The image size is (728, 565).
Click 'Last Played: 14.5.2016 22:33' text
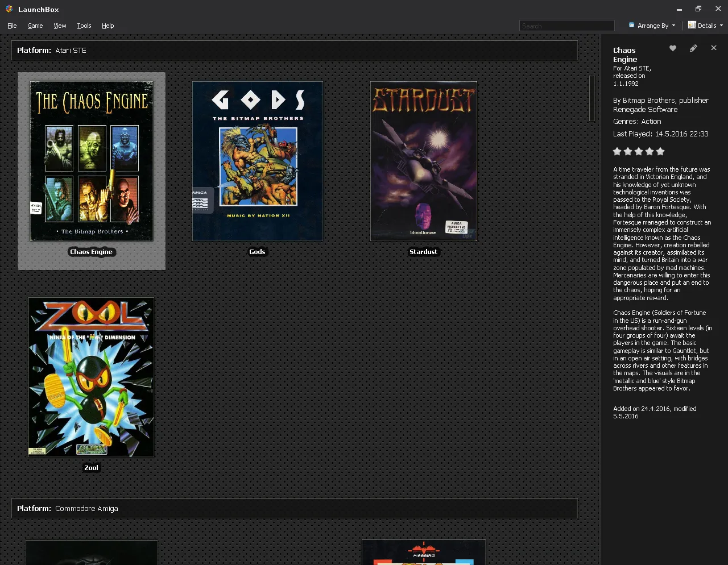[x=661, y=134]
